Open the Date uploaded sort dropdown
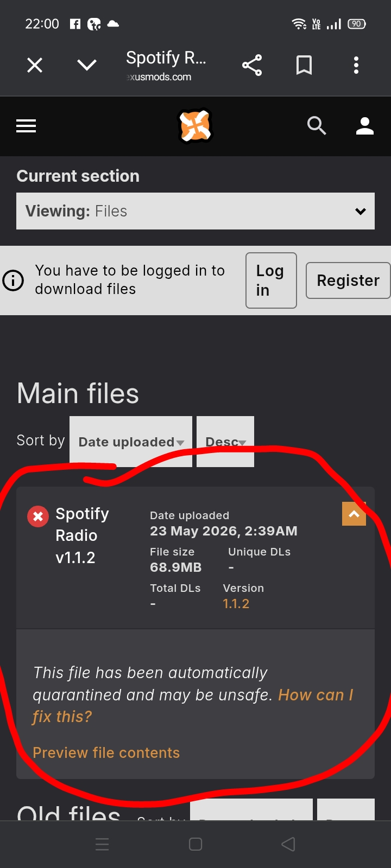Viewport: 391px width, 868px height. pos(131,442)
